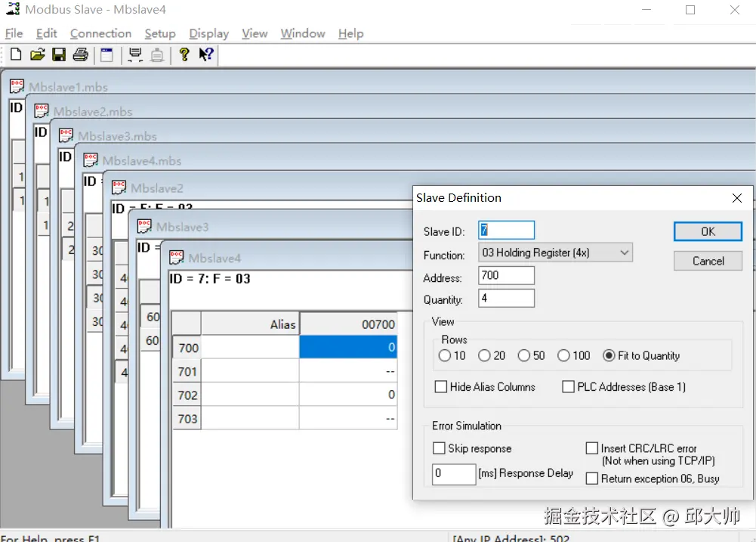Click the Slave ID input field

506,230
